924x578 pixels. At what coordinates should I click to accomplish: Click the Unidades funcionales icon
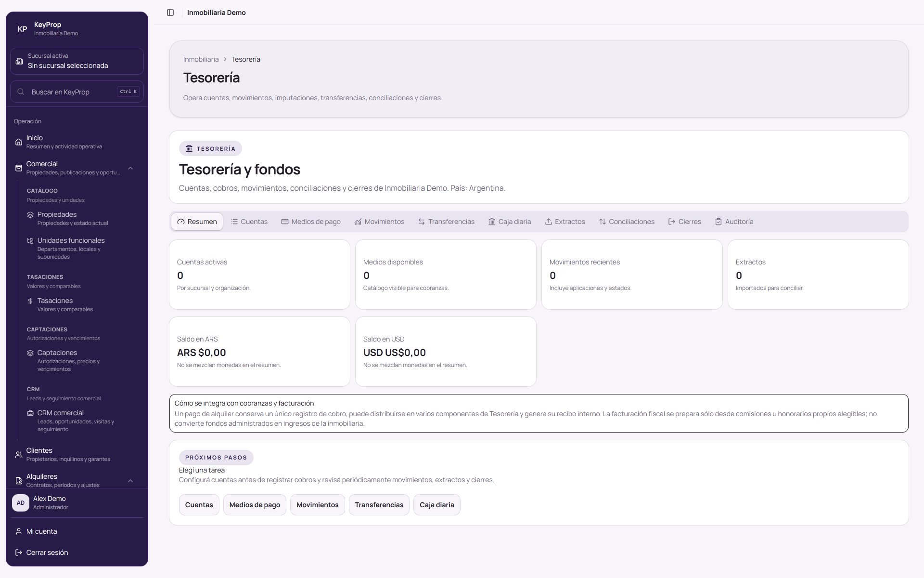click(x=30, y=241)
